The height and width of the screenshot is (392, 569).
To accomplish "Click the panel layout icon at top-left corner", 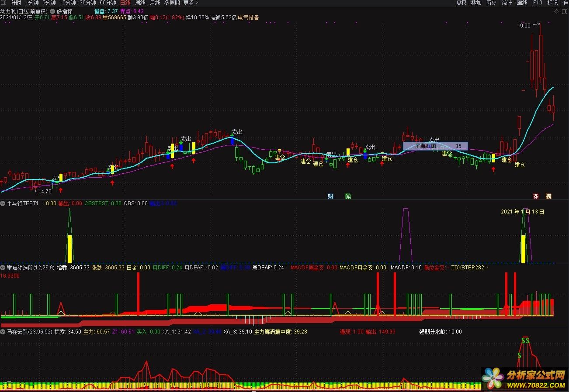I will pyautogui.click(x=4, y=3).
